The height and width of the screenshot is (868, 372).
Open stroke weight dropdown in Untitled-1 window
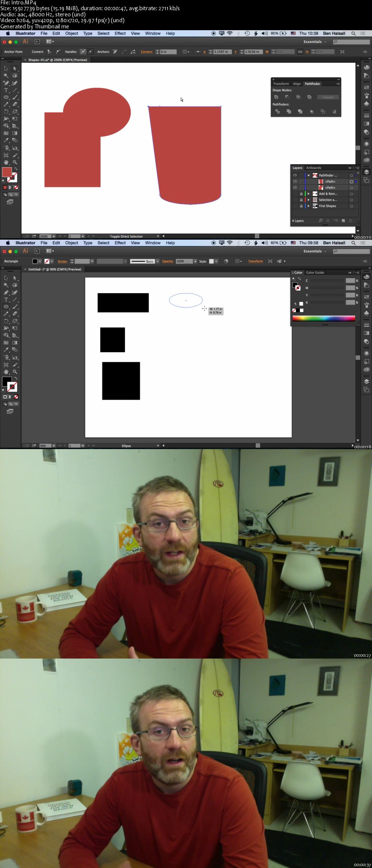(x=92, y=261)
